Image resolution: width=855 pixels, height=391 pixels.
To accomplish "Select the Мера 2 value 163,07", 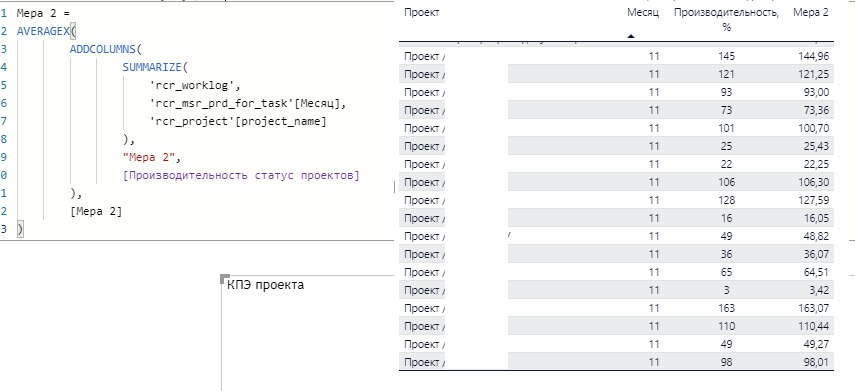I will (x=814, y=308).
